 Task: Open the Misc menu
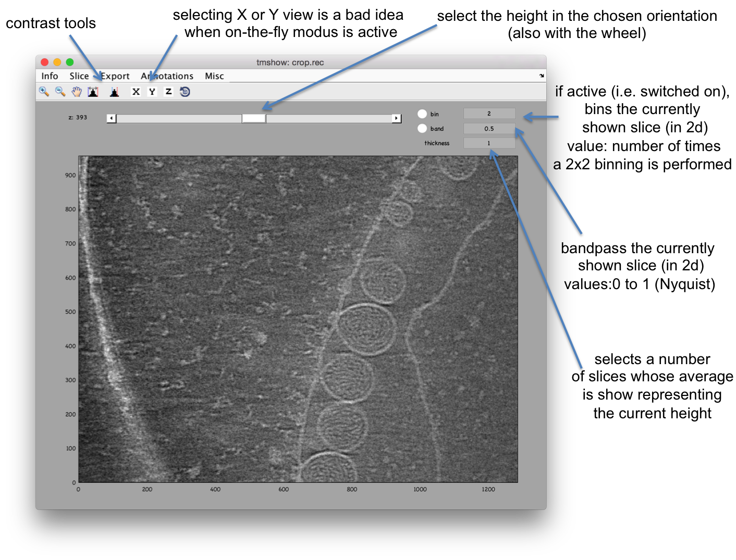point(214,76)
